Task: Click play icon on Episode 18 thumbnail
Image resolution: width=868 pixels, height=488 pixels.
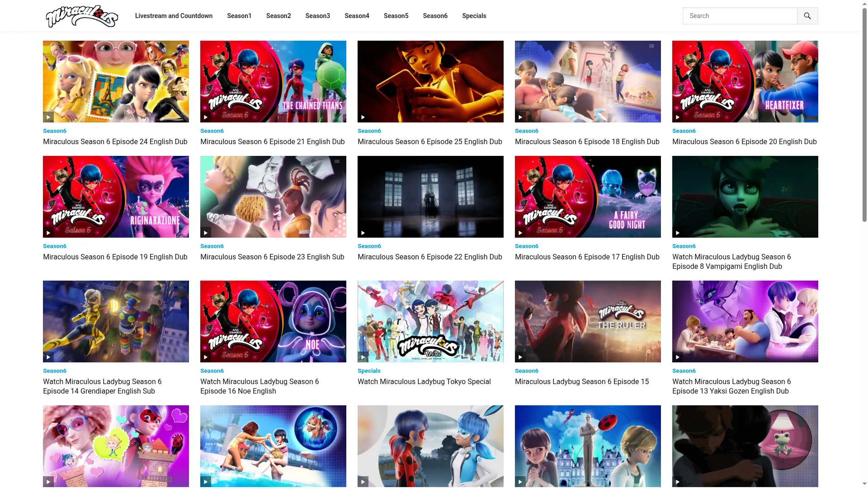Action: pos(520,117)
